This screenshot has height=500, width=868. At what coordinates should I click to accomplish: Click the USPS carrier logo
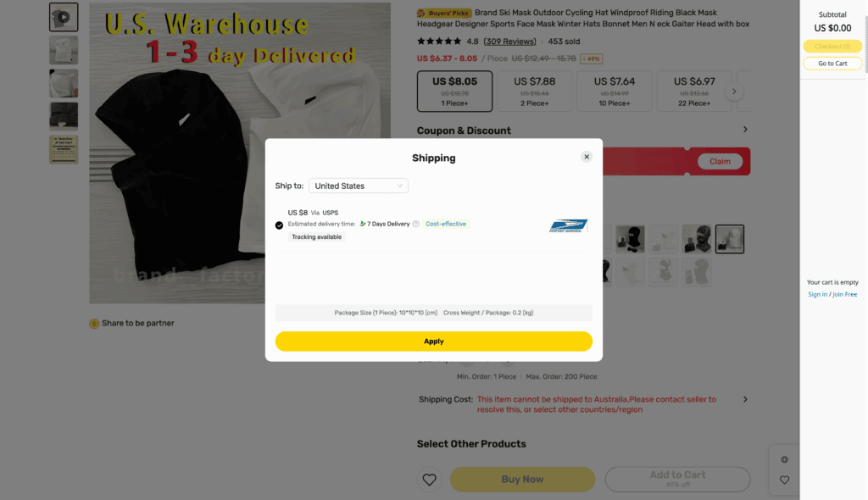[569, 225]
